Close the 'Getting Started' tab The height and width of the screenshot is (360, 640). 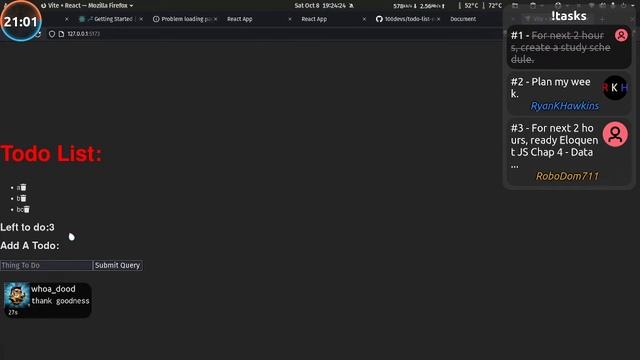click(141, 19)
